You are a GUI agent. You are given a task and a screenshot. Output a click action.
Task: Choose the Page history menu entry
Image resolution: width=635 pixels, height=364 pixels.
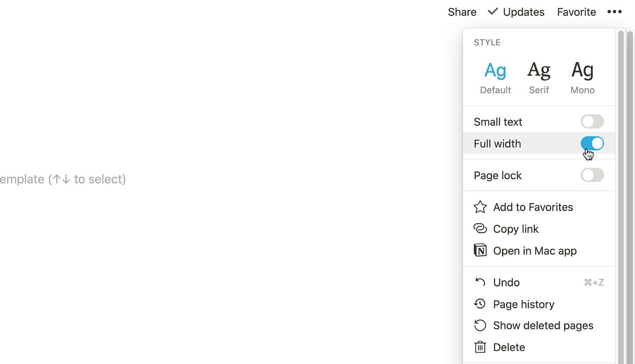[539, 304]
